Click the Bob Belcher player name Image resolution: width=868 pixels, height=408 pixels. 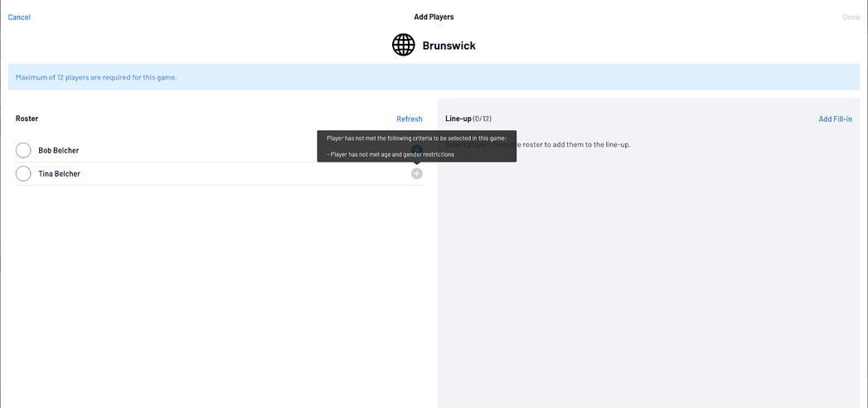pos(59,151)
